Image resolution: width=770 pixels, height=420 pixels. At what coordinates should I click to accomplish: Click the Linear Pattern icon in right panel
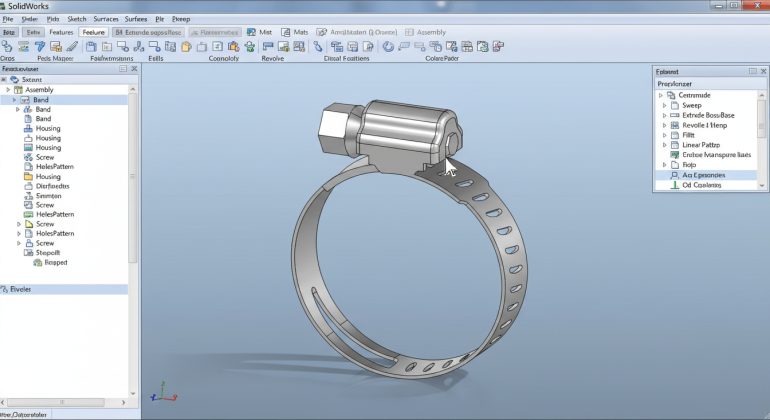676,145
